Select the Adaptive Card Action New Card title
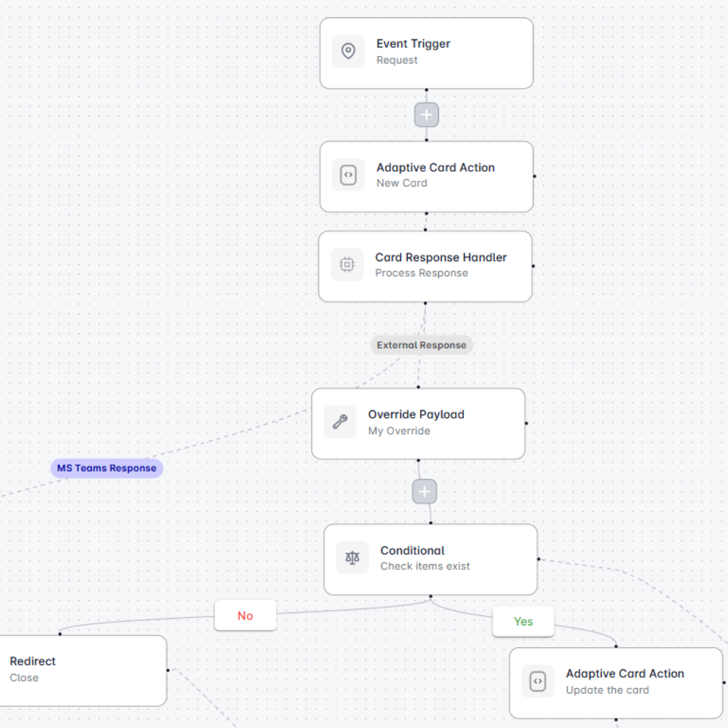Image resolution: width=728 pixels, height=728 pixels. [x=435, y=167]
